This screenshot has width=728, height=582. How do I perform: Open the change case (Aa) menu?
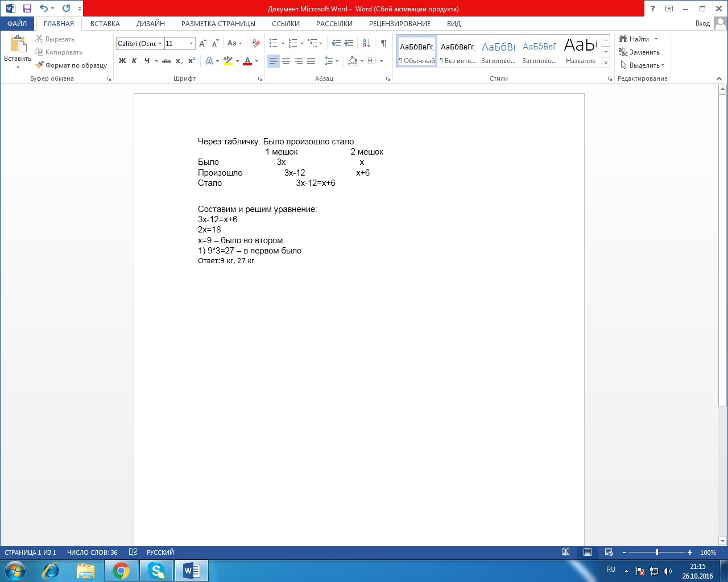tap(234, 43)
